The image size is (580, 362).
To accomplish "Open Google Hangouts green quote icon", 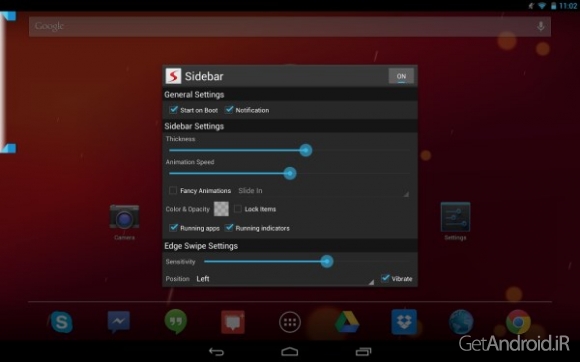I will [x=176, y=321].
